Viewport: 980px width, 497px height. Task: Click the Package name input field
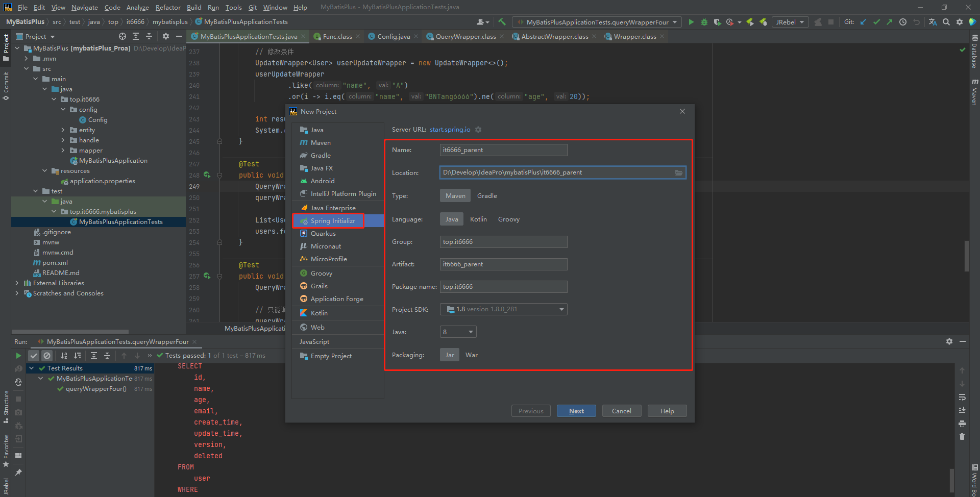(x=504, y=287)
